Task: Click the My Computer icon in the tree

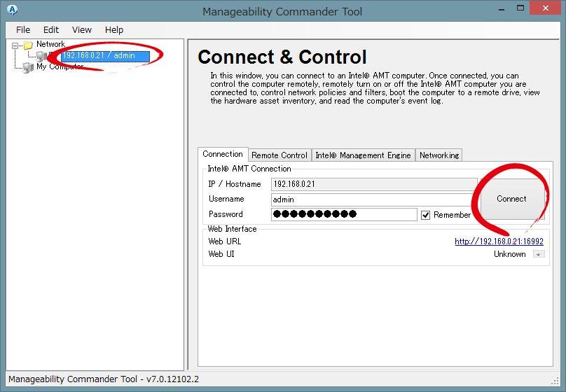Action: click(x=28, y=67)
